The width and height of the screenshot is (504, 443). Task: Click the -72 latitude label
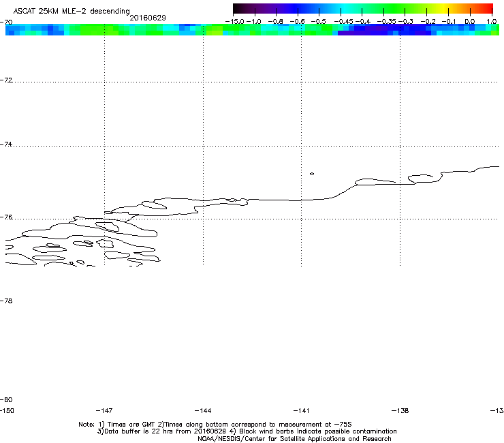pos(6,80)
